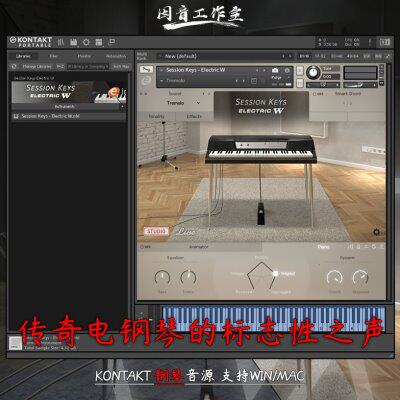Solo the instrument with the S button
400x400 pixels.
coord(300,70)
